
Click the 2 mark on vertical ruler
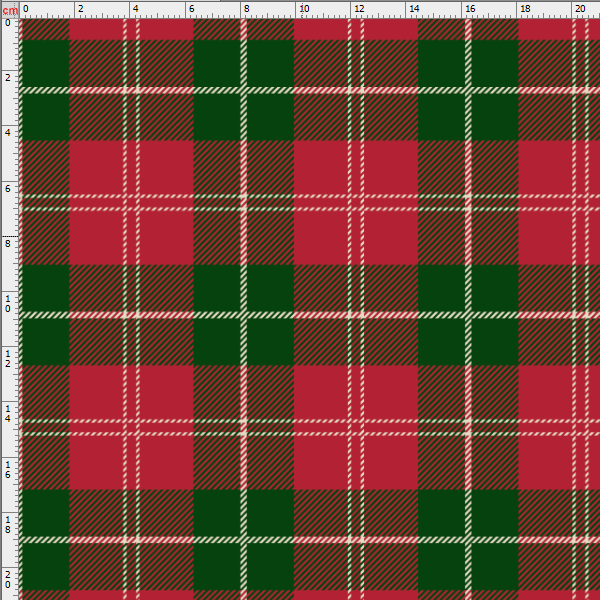pos(8,77)
